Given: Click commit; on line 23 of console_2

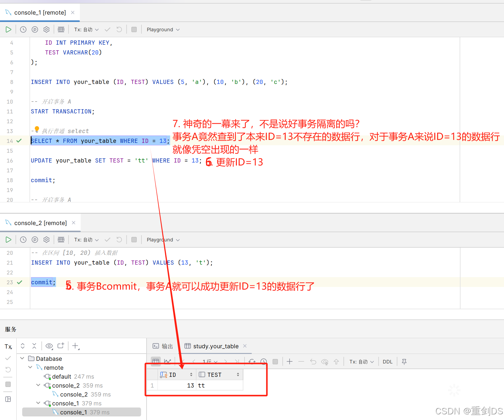Looking at the screenshot, I should (x=43, y=282).
